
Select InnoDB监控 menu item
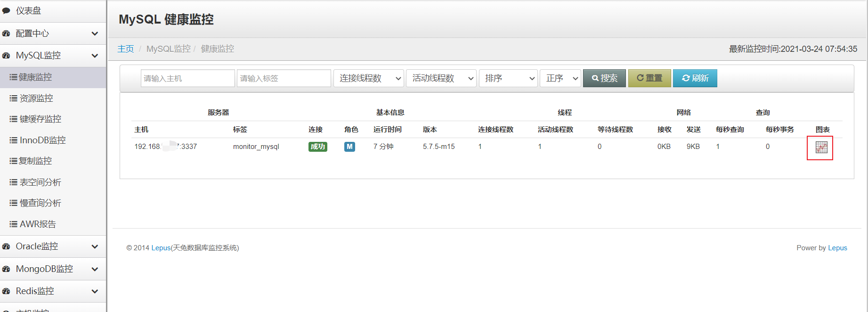(x=53, y=140)
